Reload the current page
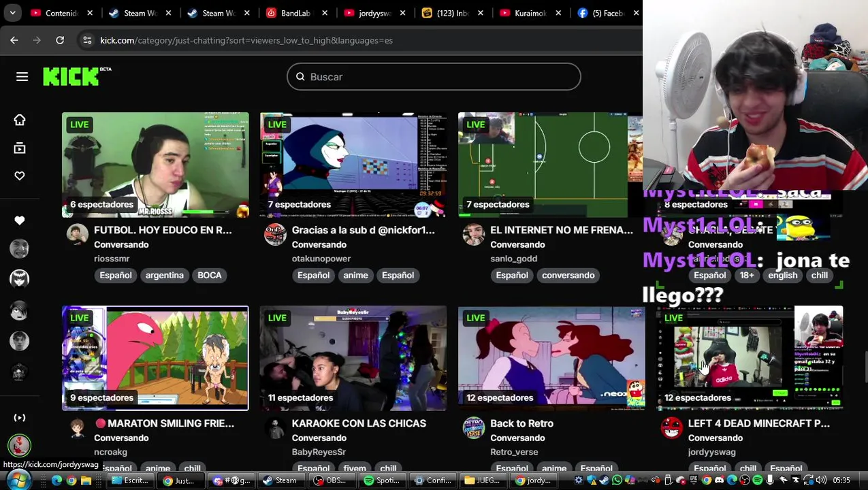868x490 pixels. click(x=60, y=40)
